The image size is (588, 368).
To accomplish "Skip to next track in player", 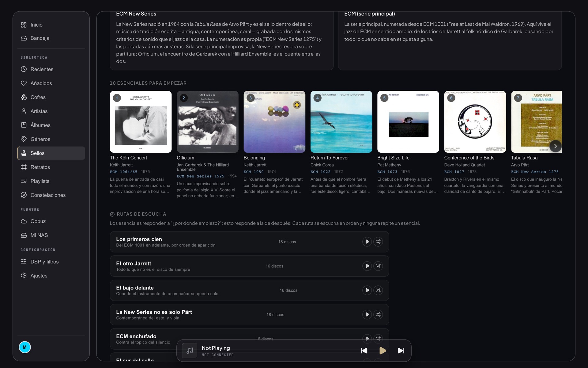I will (401, 351).
